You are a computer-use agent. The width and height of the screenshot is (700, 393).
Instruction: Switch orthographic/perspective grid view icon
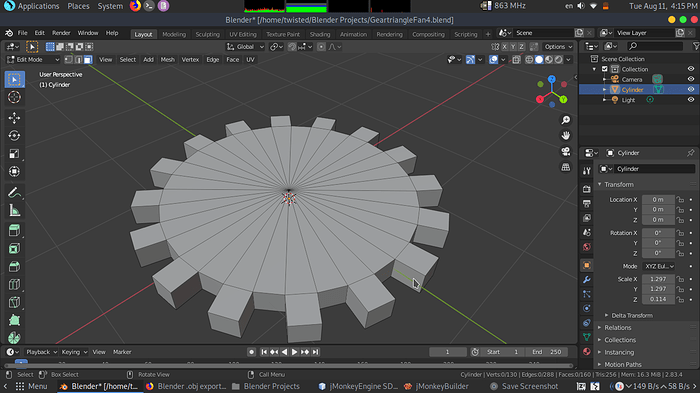pos(566,167)
